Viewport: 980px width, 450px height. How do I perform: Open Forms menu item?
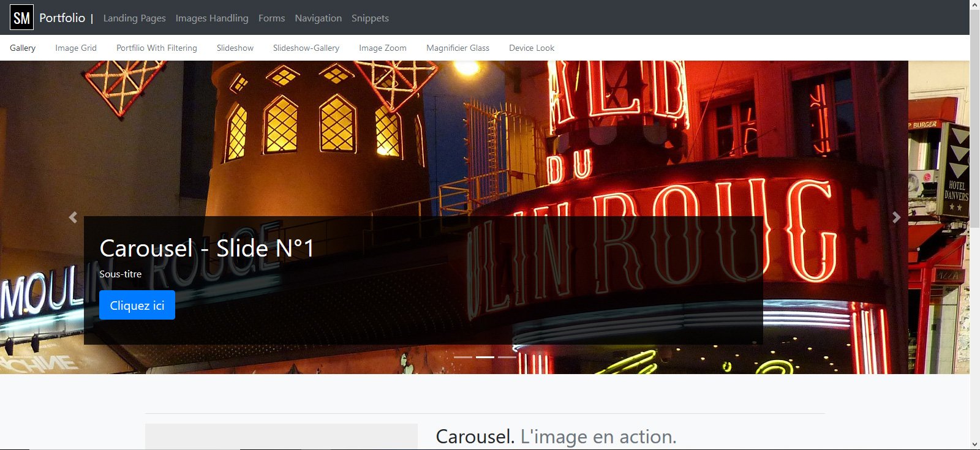[x=271, y=18]
